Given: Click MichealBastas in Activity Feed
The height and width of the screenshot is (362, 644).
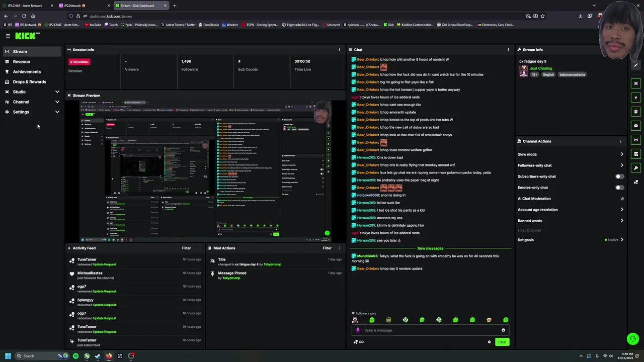Looking at the screenshot, I should point(90,273).
